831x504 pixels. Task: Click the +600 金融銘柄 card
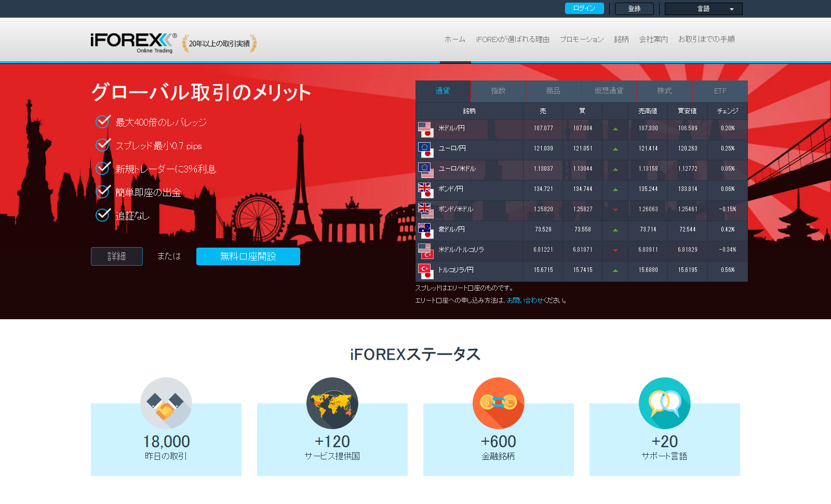point(499,440)
